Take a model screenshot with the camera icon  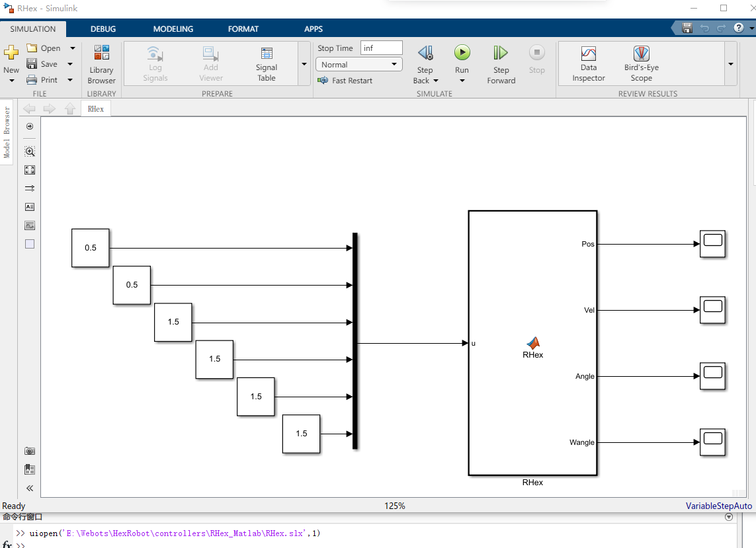(29, 450)
